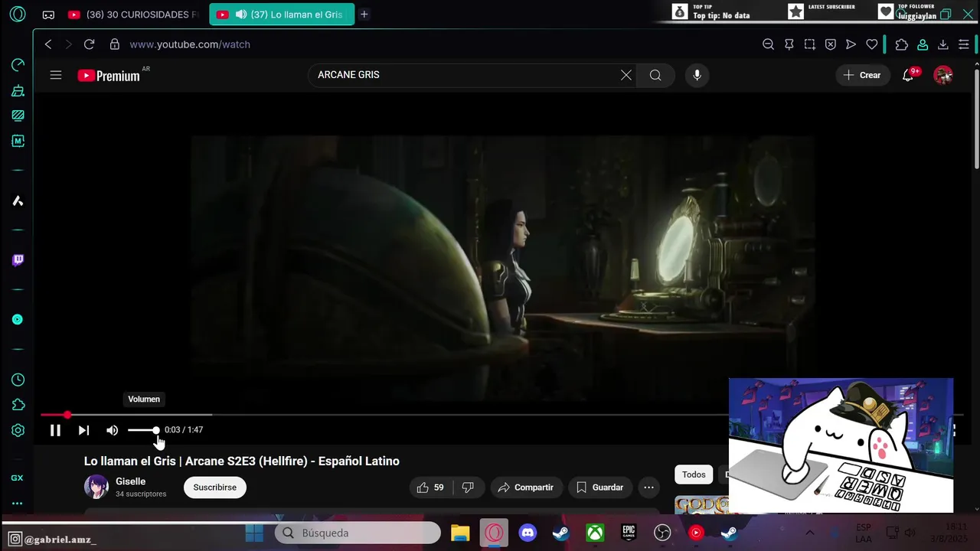The image size is (980, 551).
Task: Open the YouTube notifications bell
Action: click(908, 75)
